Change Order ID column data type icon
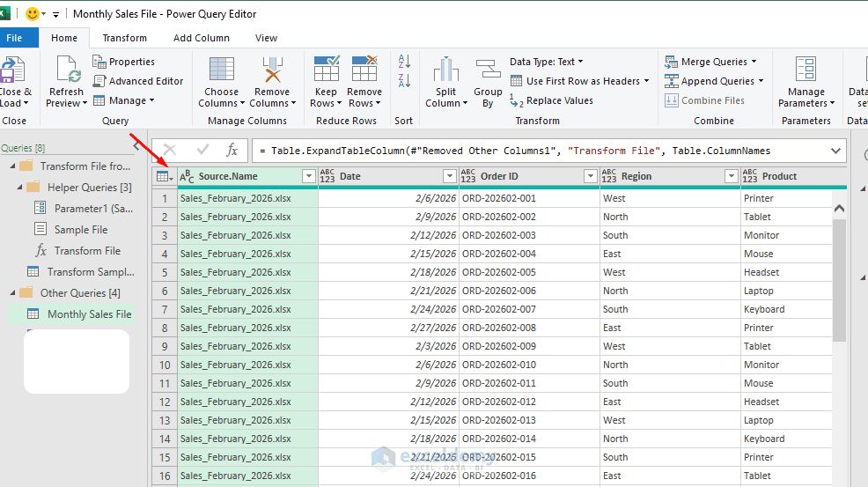868x487 pixels. [468, 176]
